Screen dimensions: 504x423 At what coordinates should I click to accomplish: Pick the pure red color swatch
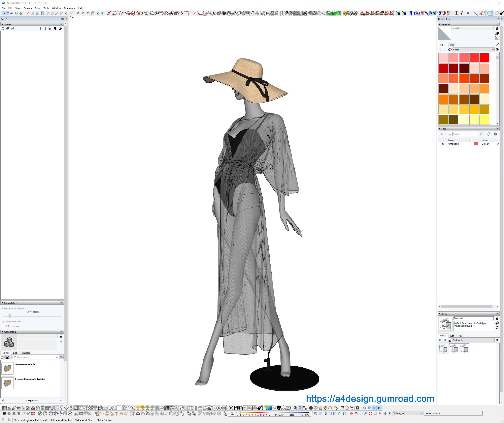(485, 58)
